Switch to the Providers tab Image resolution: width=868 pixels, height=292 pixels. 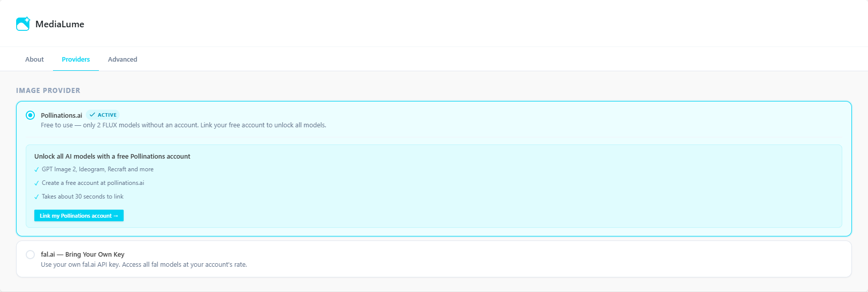[x=76, y=59]
